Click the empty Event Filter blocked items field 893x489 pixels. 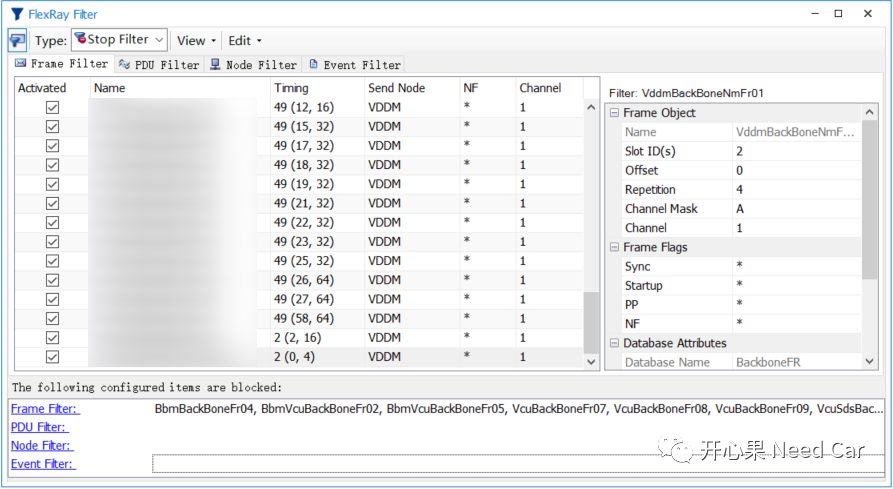coord(518,464)
